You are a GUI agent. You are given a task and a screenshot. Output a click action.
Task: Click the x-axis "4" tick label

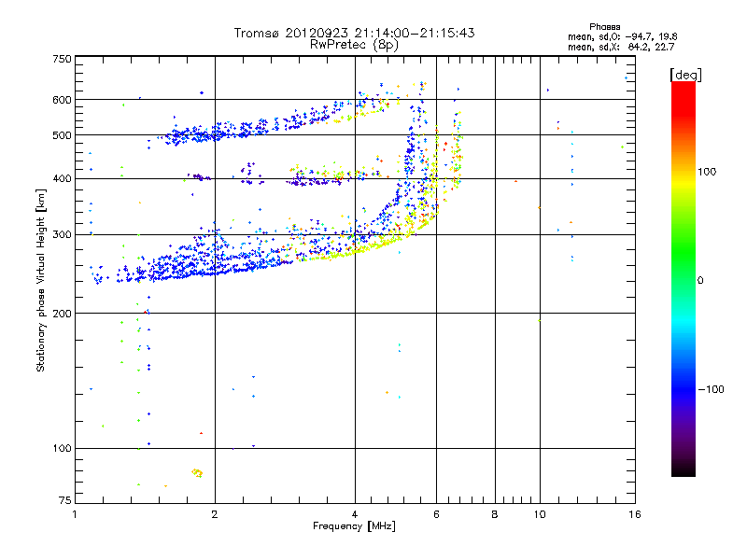tap(355, 514)
